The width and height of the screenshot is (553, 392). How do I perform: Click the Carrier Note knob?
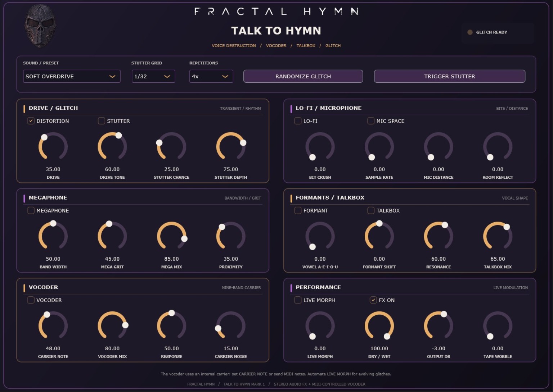click(x=53, y=325)
